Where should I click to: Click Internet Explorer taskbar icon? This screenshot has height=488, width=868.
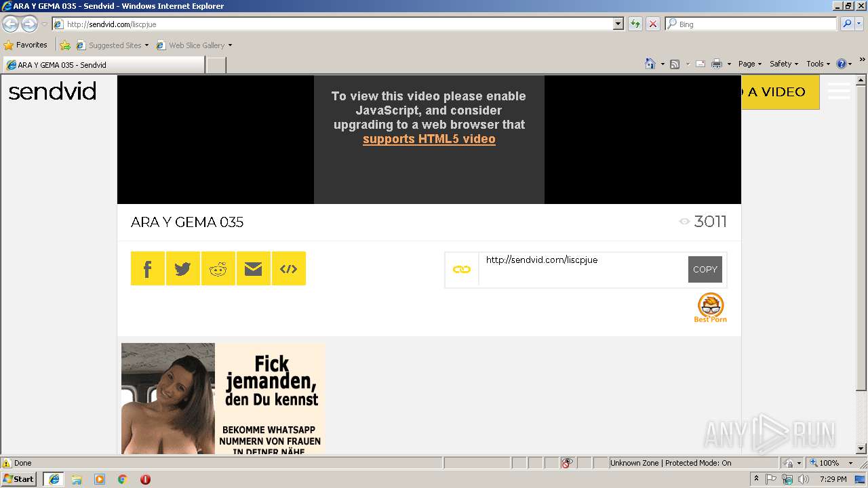(54, 479)
